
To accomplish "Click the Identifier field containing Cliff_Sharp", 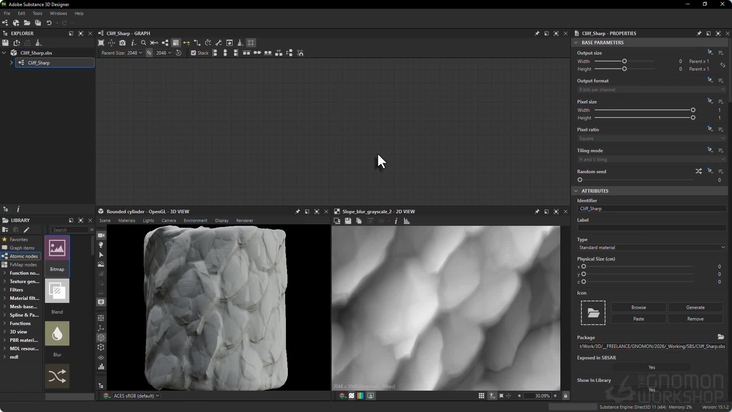I will click(652, 209).
